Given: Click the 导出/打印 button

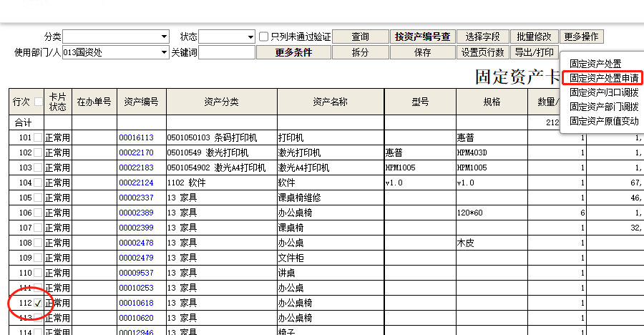Looking at the screenshot, I should pyautogui.click(x=535, y=52).
